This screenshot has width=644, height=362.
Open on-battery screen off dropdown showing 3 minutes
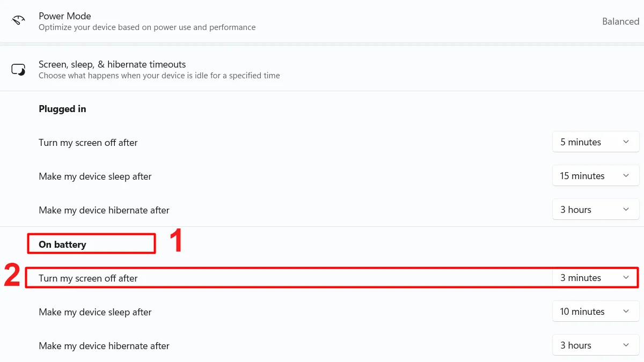coord(595,278)
